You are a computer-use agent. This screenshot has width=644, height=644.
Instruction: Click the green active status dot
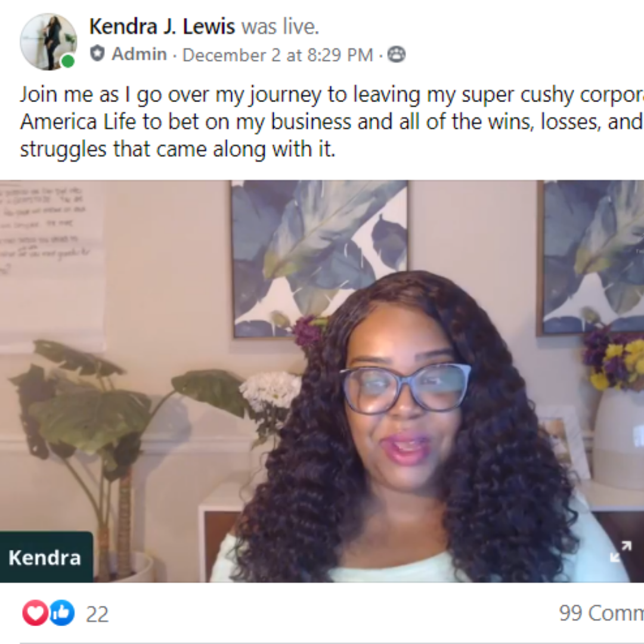[68, 61]
